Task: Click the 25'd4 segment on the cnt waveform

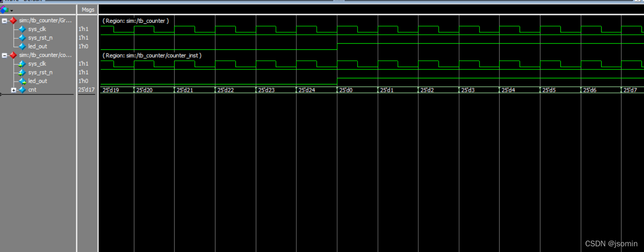Action: point(520,90)
